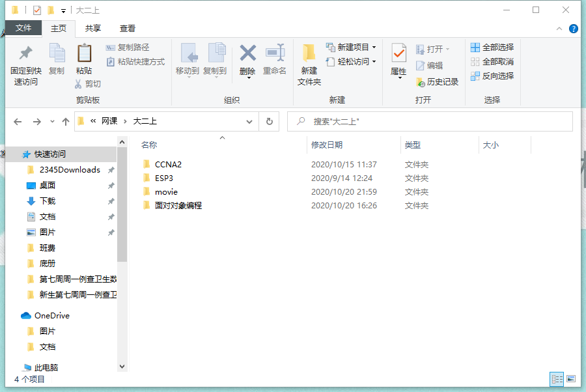Click the sidebar scroll up arrow

pos(122,142)
